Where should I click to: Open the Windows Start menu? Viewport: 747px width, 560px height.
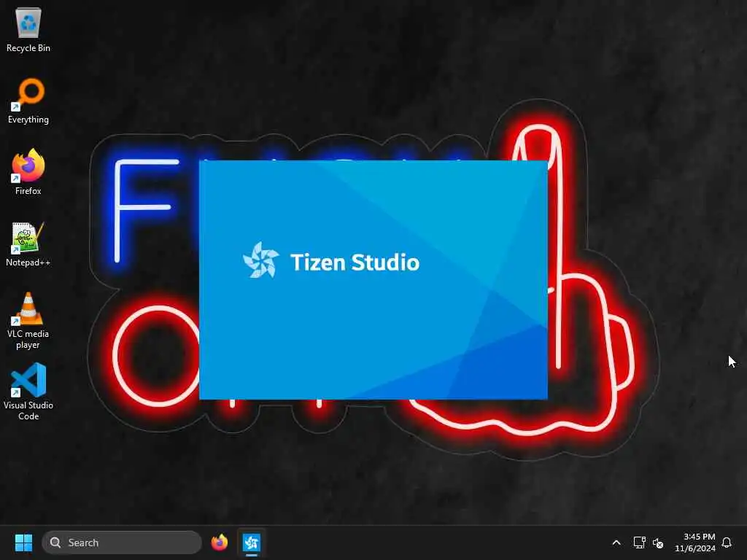click(x=23, y=542)
